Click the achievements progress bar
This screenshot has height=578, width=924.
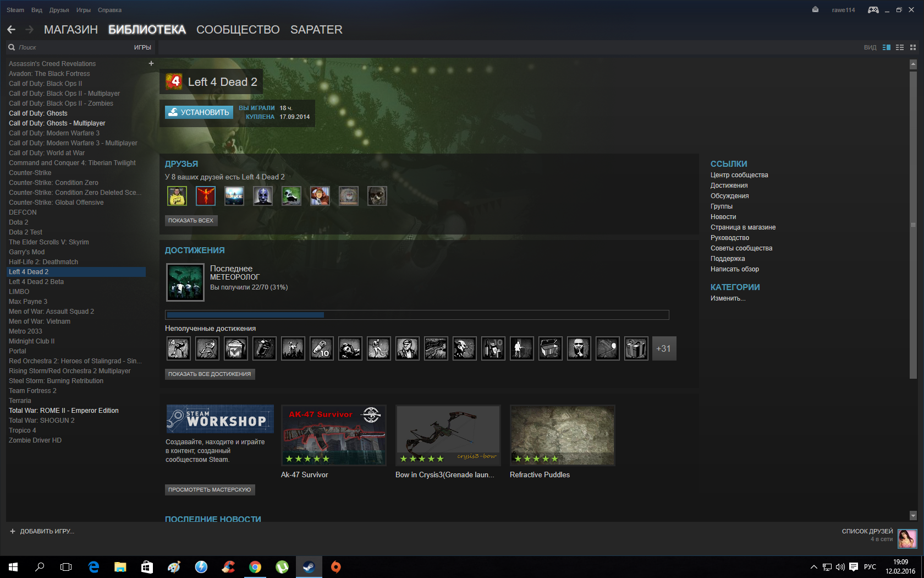click(x=417, y=315)
